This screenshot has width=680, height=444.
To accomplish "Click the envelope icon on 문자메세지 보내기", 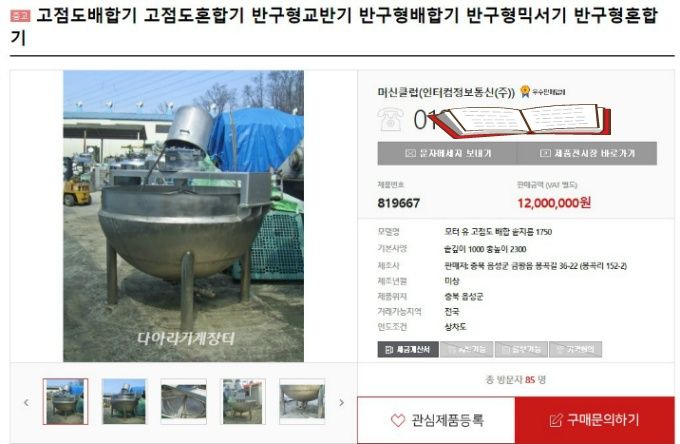I will tap(410, 153).
